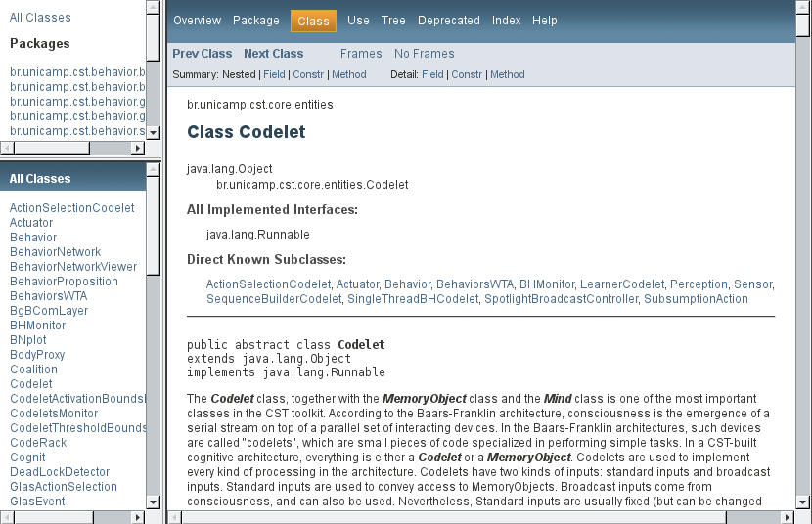Switch to the Package navigation tab
Screen dimensions: 812x524
tap(255, 21)
